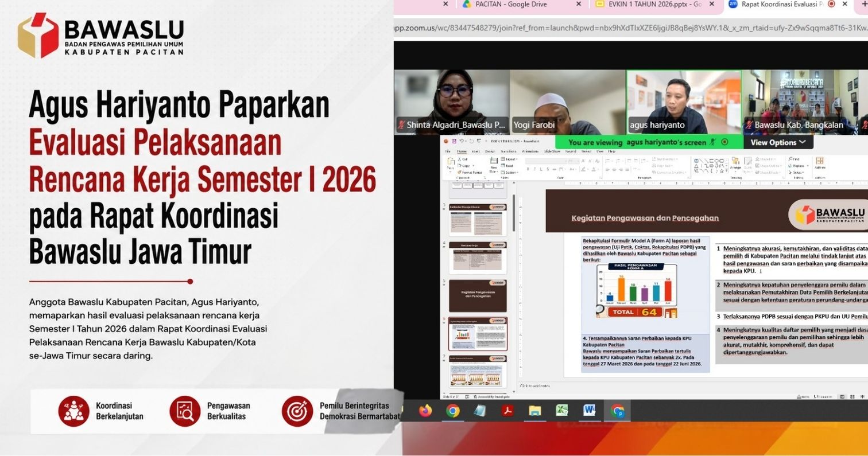The height and width of the screenshot is (456, 868).
Task: Click Format Painter in the ribbon
Action: point(470,172)
